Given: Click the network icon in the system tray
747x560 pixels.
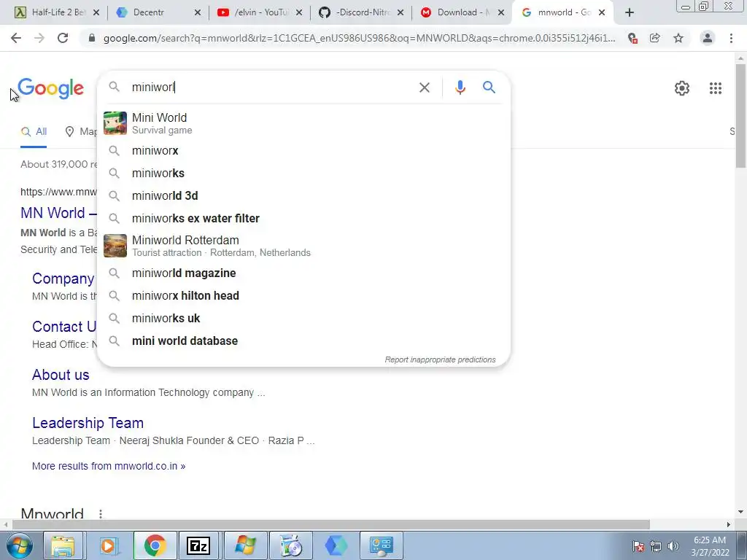Looking at the screenshot, I should click(x=656, y=546).
